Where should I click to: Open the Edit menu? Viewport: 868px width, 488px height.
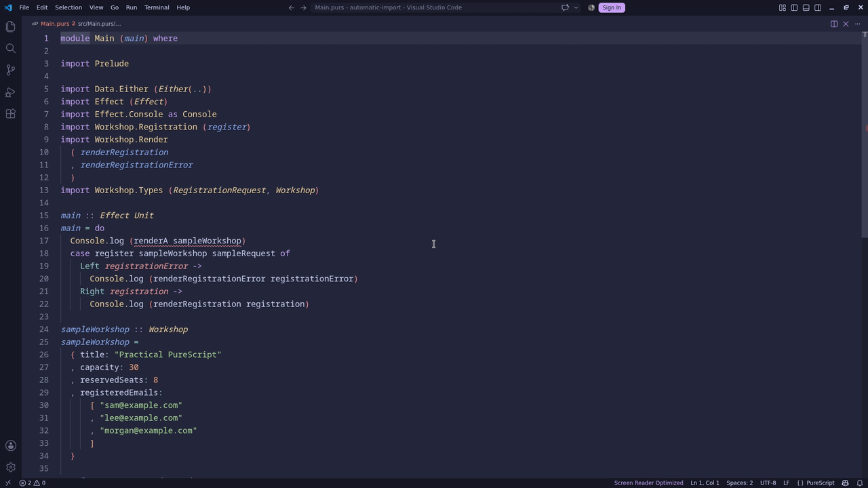41,7
